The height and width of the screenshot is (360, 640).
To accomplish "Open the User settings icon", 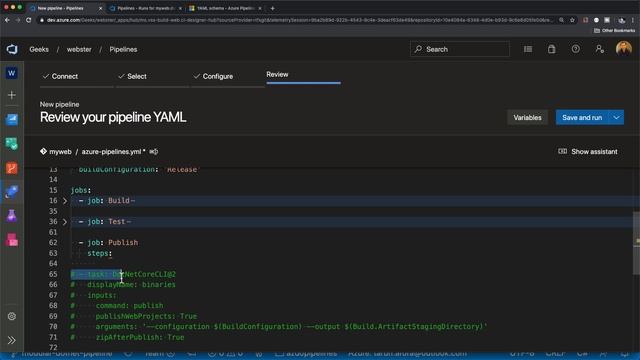I will pyautogui.click(x=600, y=49).
